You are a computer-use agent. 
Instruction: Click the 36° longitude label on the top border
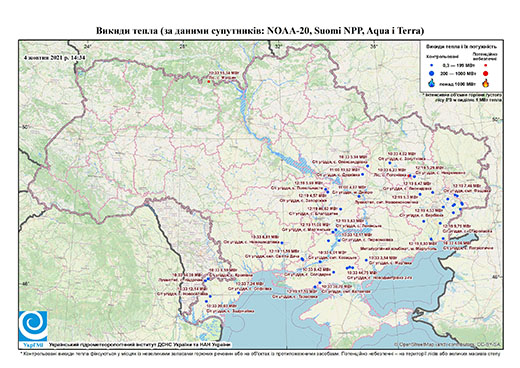click(x=374, y=47)
